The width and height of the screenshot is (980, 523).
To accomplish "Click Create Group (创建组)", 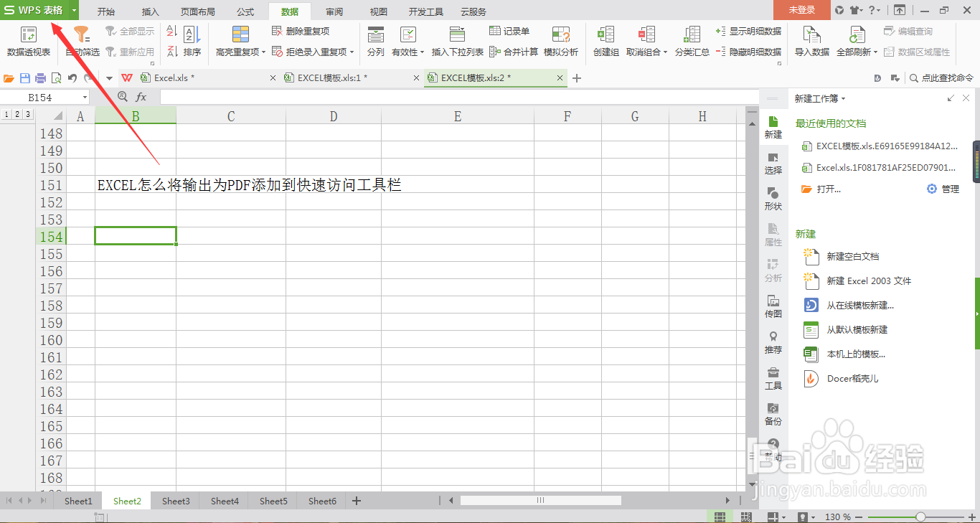I will (606, 42).
